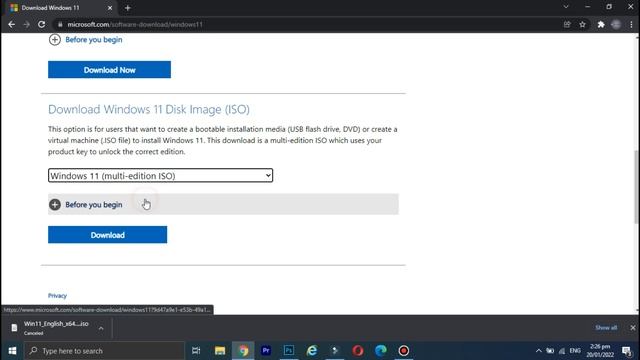
Task: Open the dark taskbar app beside Internet Explorer
Action: [x=335, y=351]
